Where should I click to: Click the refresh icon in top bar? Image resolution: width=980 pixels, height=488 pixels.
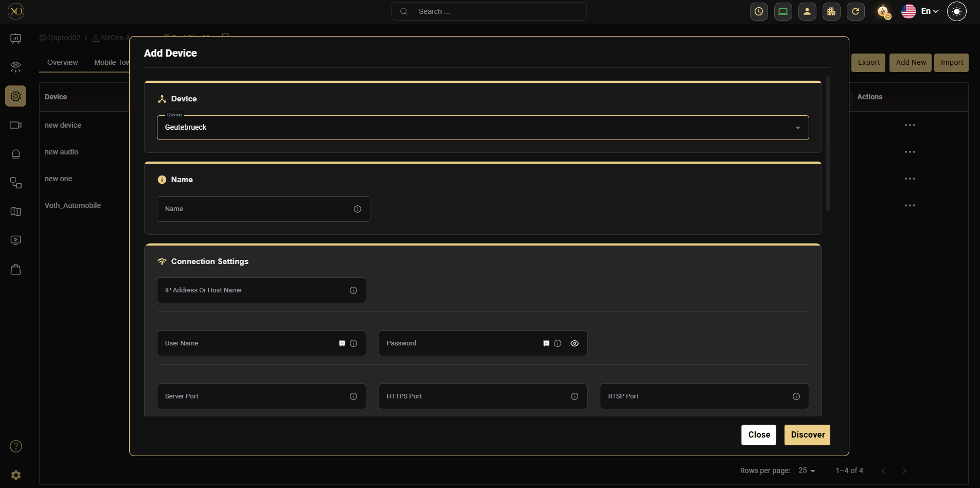coord(855,11)
